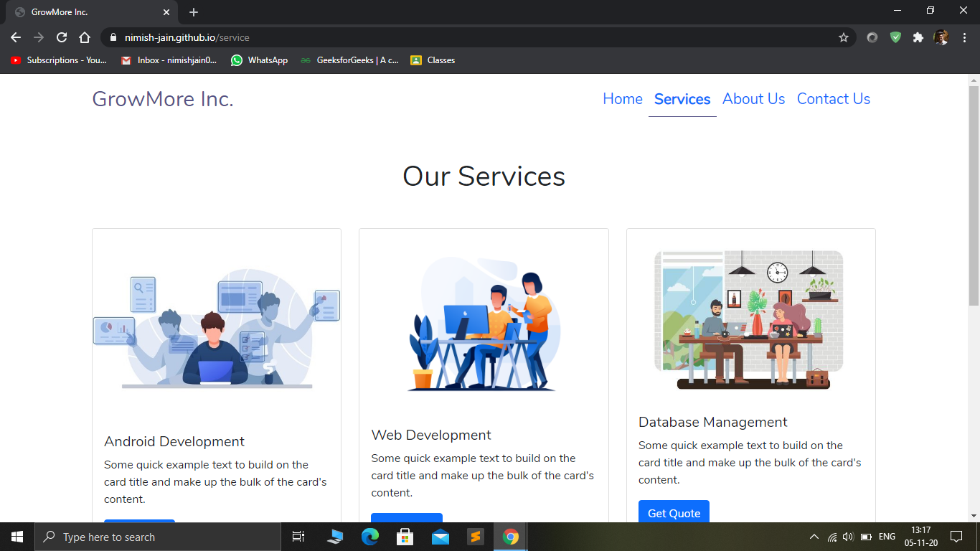Click the GrowMore Inc. brand logo text
Image resolution: width=980 pixels, height=551 pixels.
pos(163,99)
